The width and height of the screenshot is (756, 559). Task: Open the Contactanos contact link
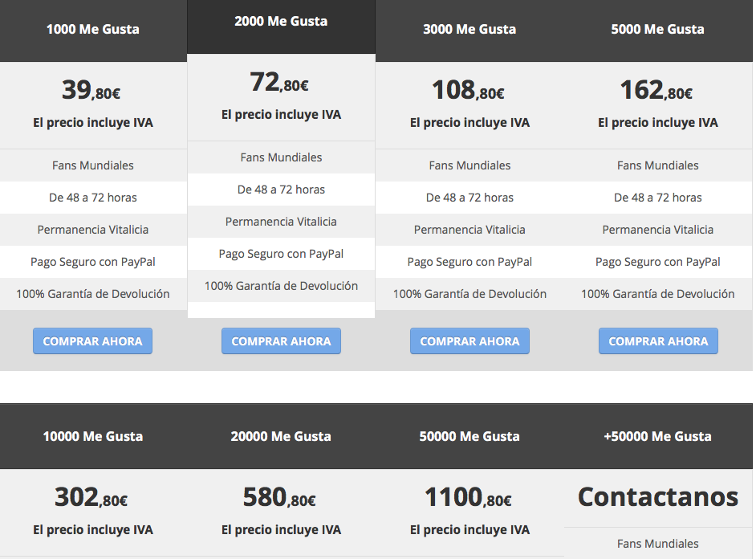pos(658,497)
